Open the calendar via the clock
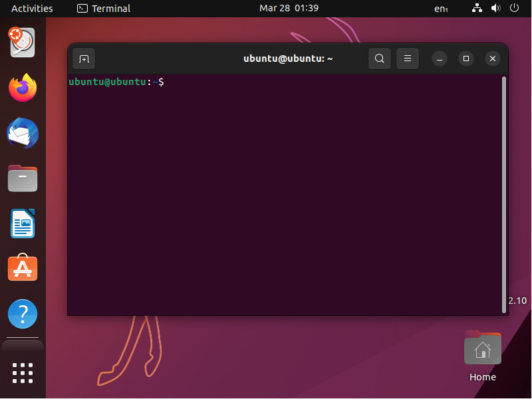Viewport: 532px width, 399px height. pos(290,8)
